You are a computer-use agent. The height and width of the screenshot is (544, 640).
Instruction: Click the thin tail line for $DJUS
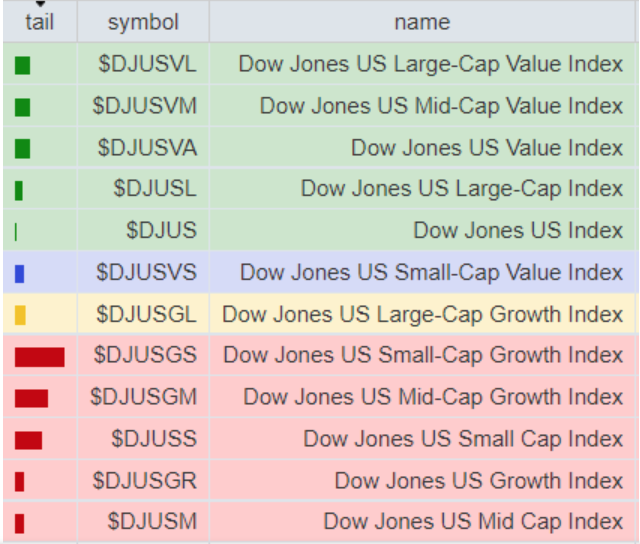16,232
